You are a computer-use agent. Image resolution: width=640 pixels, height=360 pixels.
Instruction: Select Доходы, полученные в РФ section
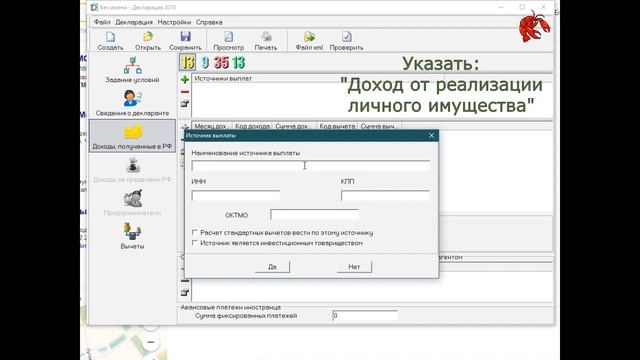point(132,136)
